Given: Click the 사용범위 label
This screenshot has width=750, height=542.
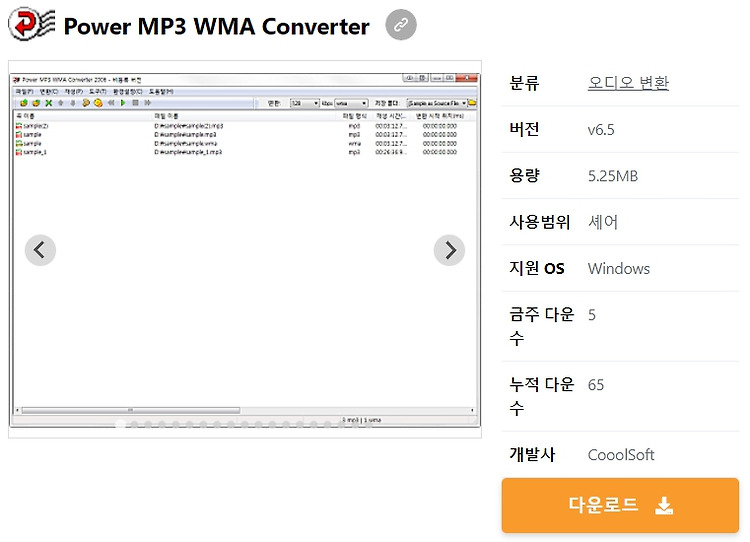Looking at the screenshot, I should pos(540,222).
